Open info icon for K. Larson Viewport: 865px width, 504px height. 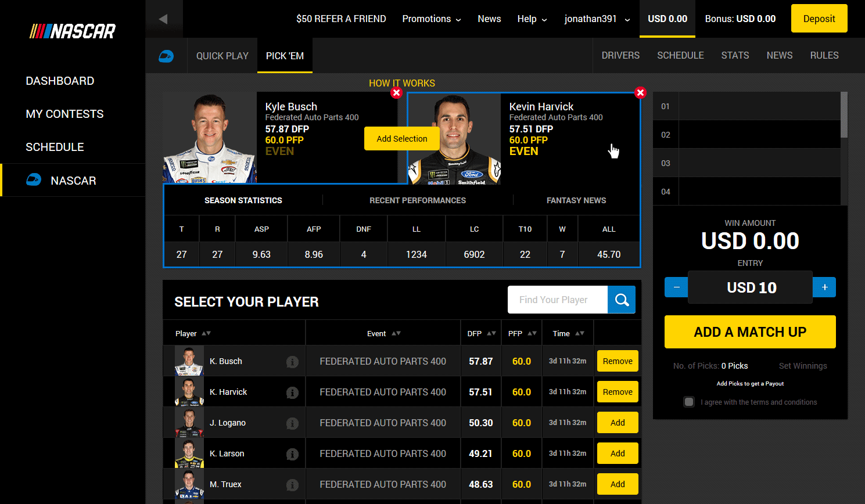[292, 454]
